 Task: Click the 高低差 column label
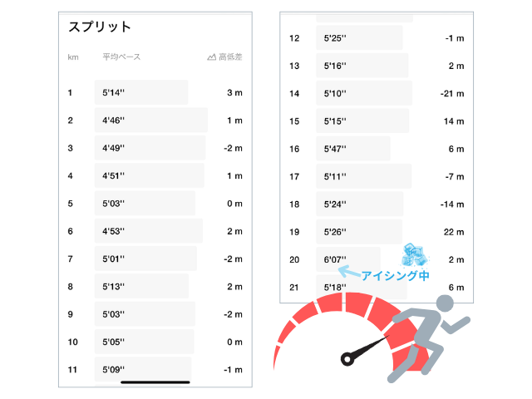pos(230,57)
